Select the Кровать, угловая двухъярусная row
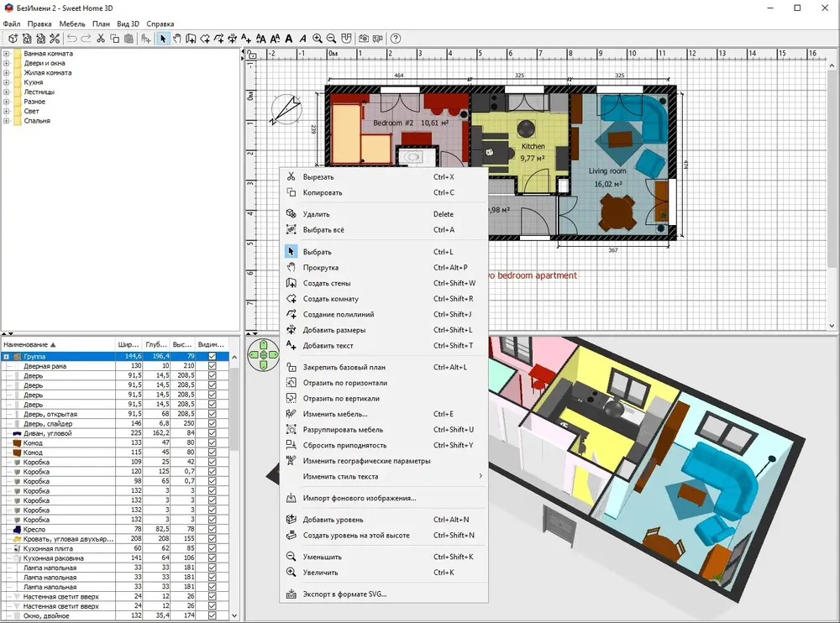 click(114, 539)
